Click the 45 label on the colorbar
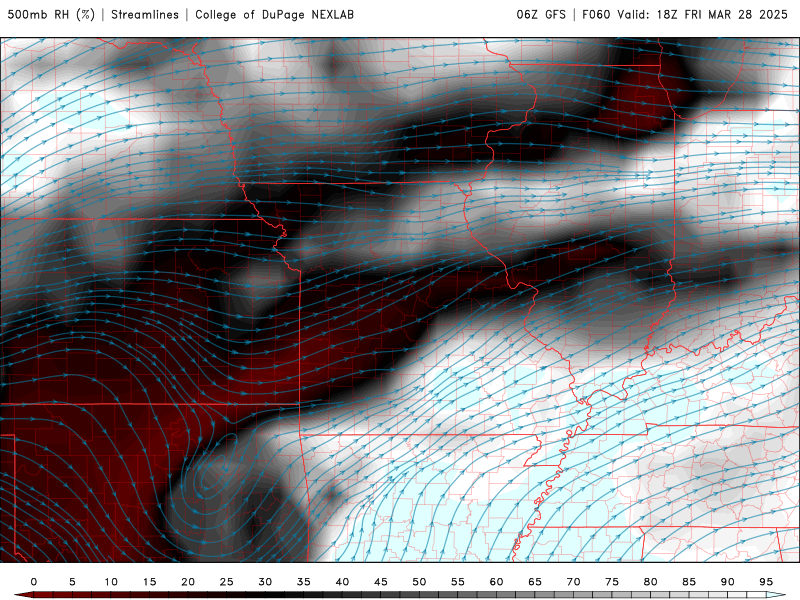800x600 pixels. click(x=381, y=582)
